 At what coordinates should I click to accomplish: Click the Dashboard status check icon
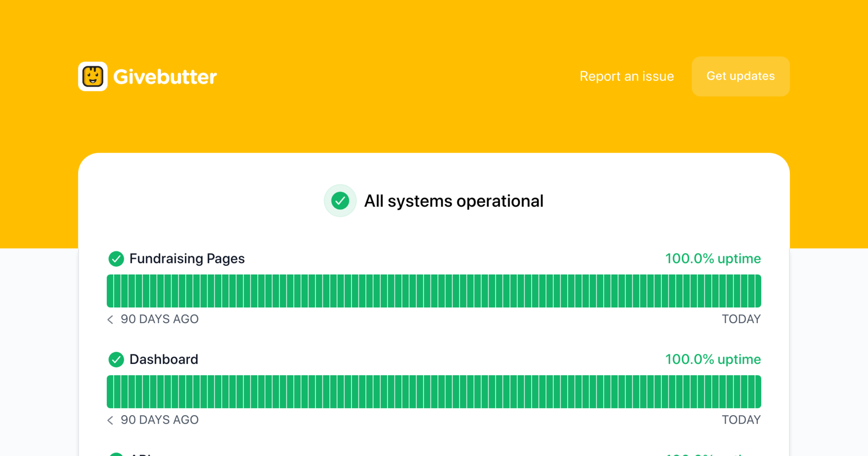(x=116, y=359)
